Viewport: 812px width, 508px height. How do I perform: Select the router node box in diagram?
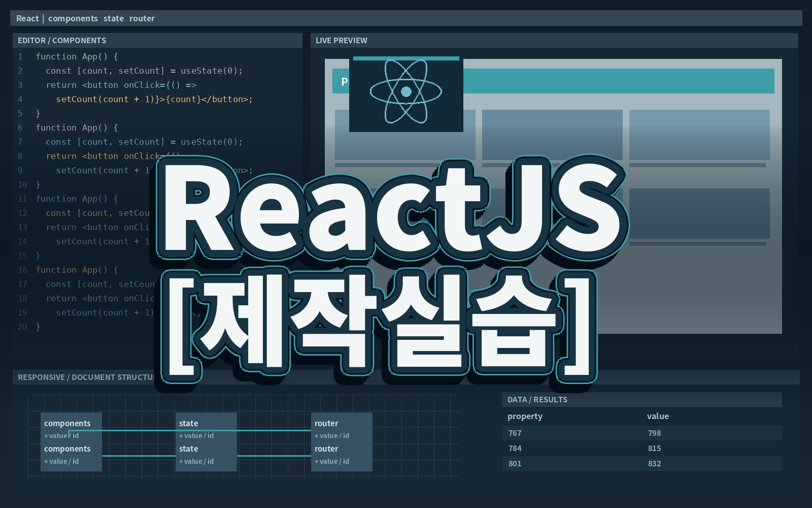click(342, 442)
